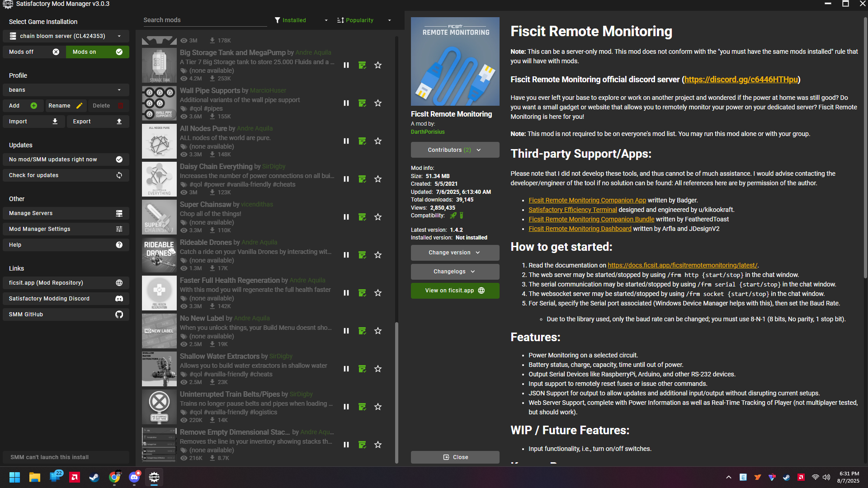View mod on ficsit.app
Image resolution: width=868 pixels, height=488 pixels.
pos(455,291)
